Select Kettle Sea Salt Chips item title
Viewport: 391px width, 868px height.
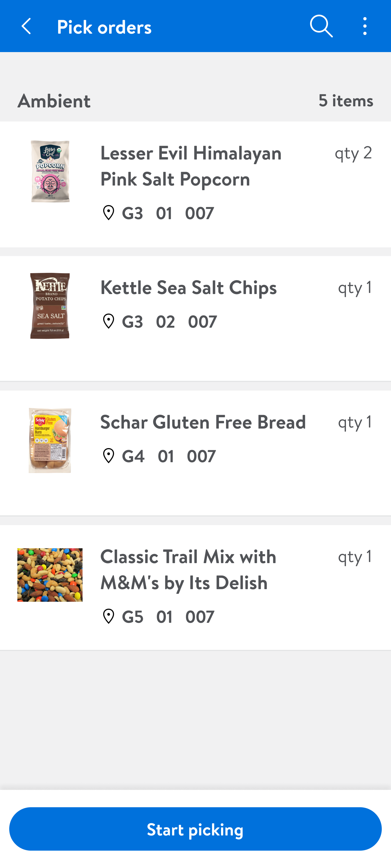188,288
